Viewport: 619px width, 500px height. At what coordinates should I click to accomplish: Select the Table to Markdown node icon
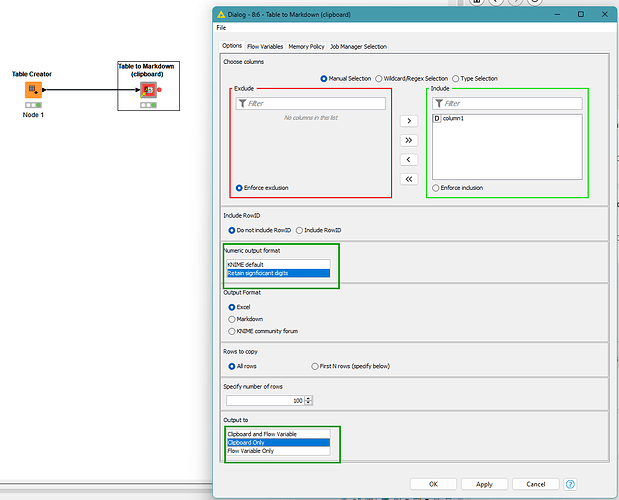pos(147,91)
